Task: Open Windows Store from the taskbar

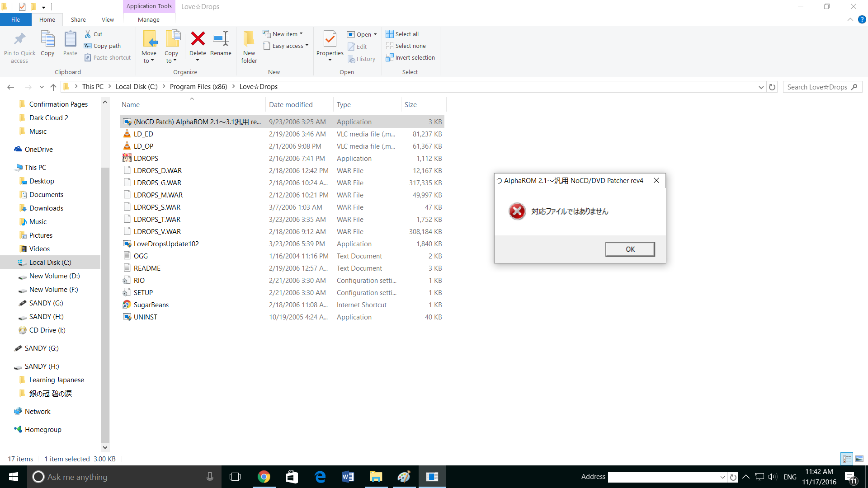Action: click(292, 477)
